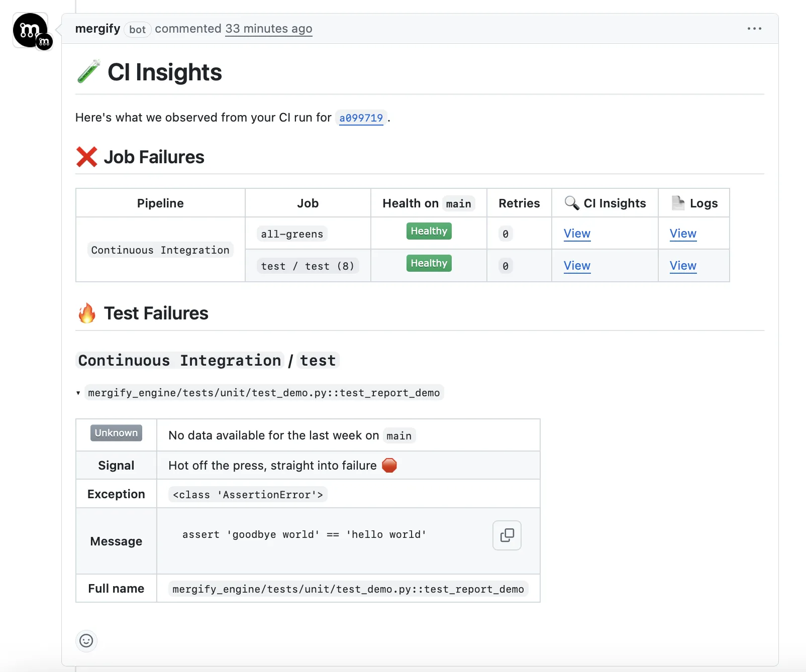806x672 pixels.
Task: Open the comment options ellipsis menu
Action: (x=754, y=29)
